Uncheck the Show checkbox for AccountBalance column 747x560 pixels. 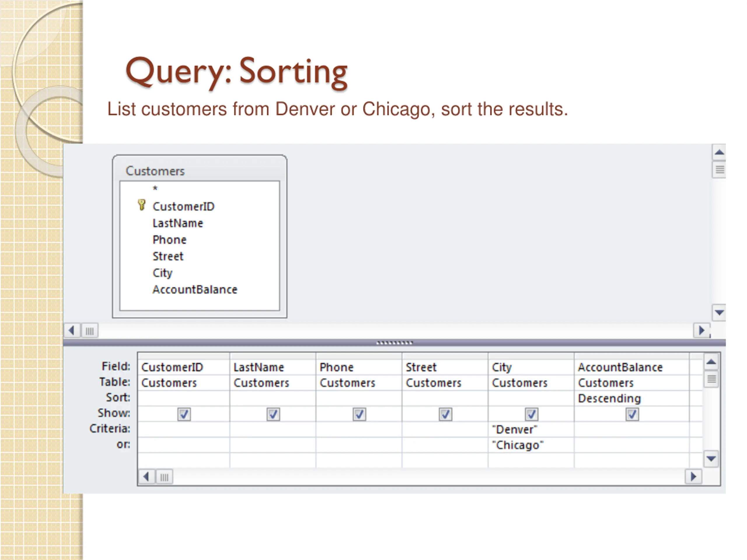click(x=632, y=414)
